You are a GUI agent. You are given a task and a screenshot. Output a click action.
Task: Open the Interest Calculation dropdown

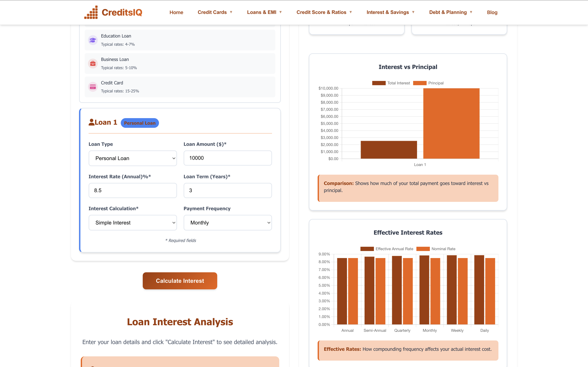133,223
